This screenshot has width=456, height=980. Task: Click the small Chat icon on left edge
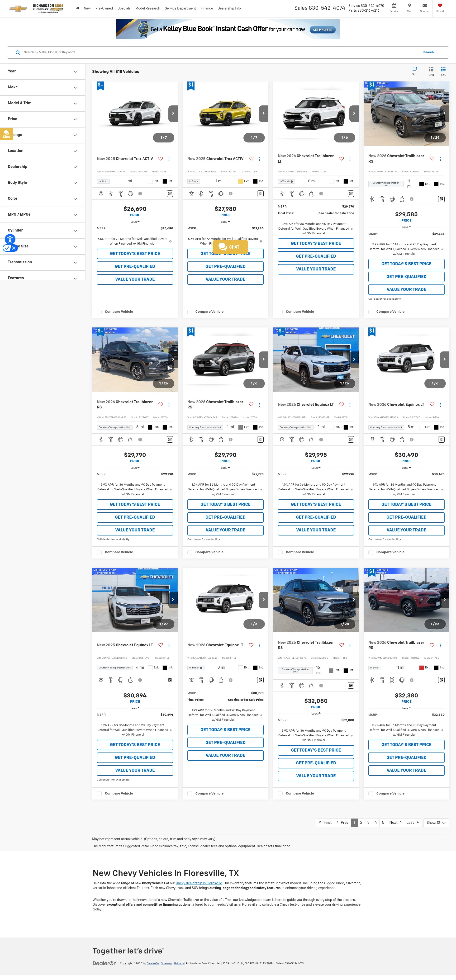pos(6,134)
